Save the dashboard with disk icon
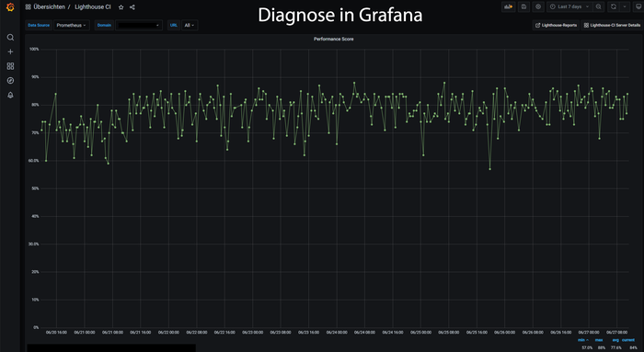 pos(523,6)
